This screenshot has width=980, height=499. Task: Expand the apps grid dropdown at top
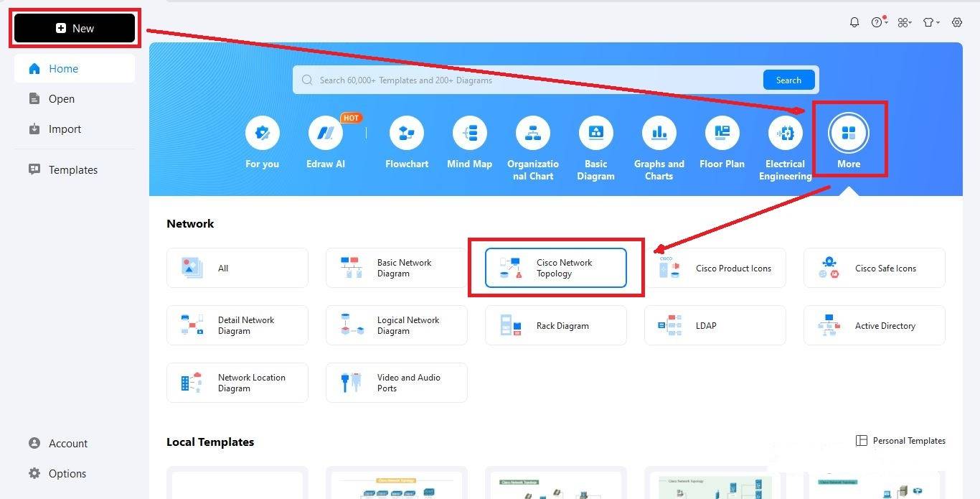[905, 22]
